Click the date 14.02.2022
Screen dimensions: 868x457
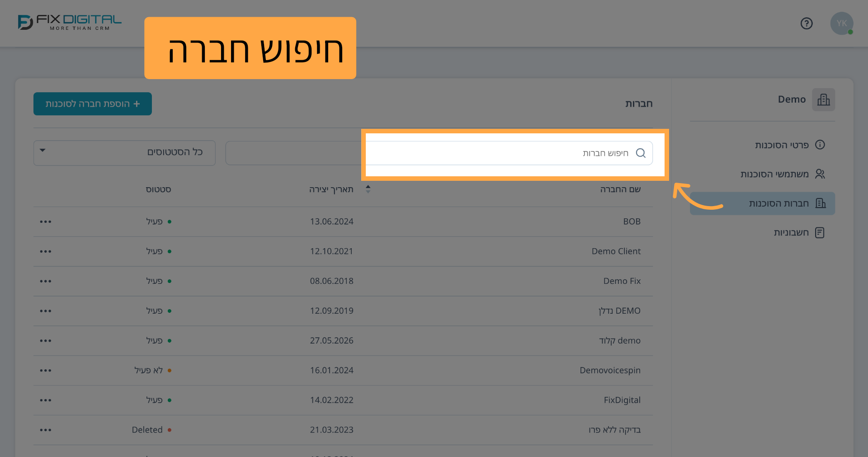click(x=332, y=400)
